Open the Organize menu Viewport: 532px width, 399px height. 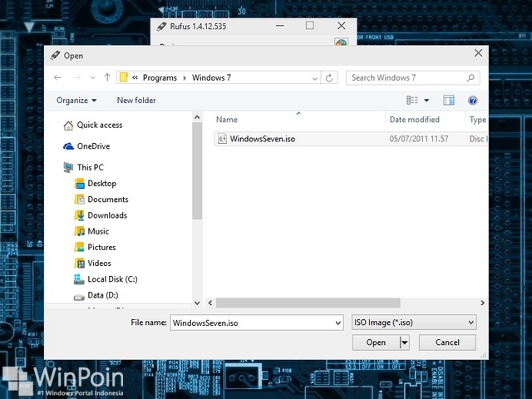[x=76, y=101]
